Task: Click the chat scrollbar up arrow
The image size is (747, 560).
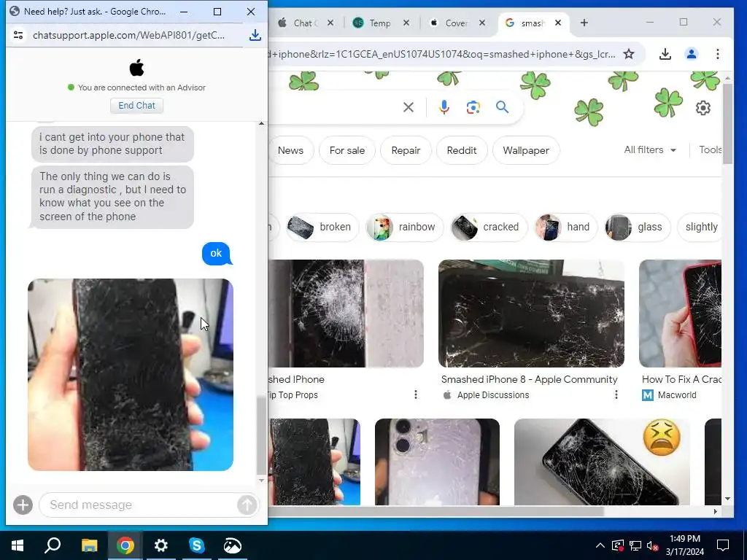Action: tap(261, 124)
